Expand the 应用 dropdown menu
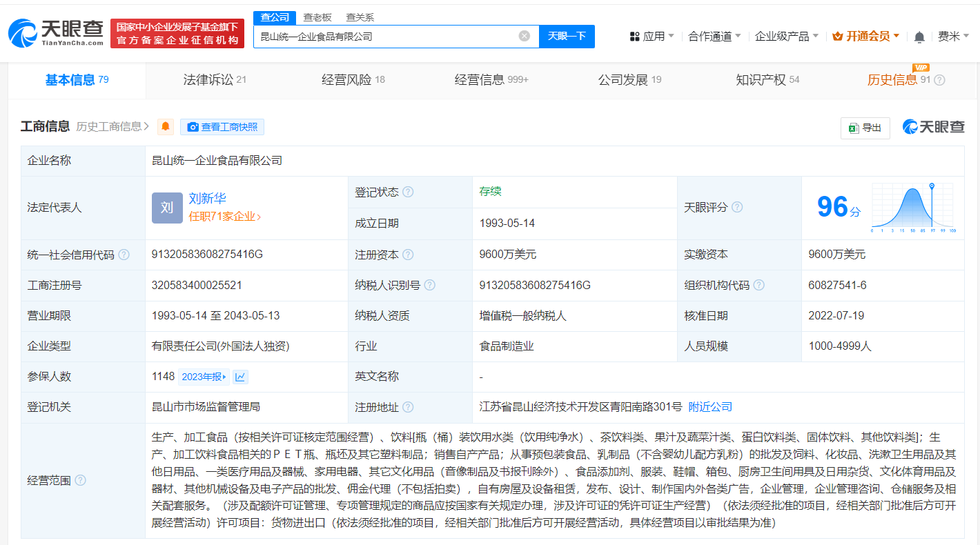 tap(652, 37)
